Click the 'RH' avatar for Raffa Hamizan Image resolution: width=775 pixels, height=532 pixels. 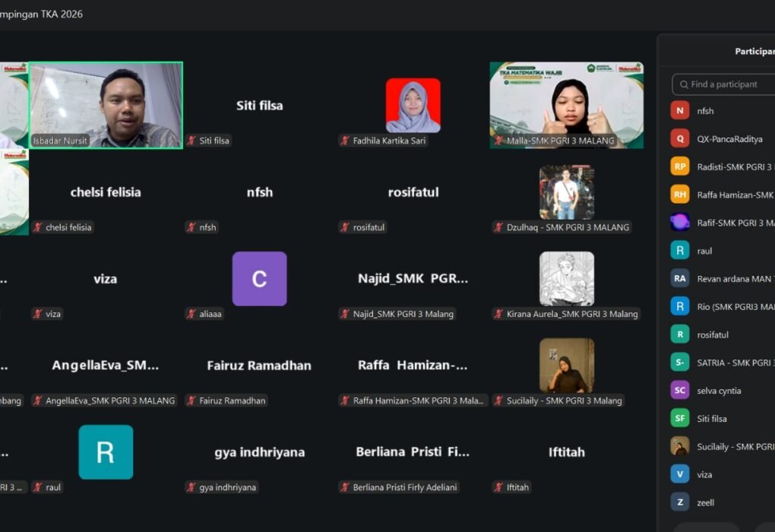click(x=680, y=195)
